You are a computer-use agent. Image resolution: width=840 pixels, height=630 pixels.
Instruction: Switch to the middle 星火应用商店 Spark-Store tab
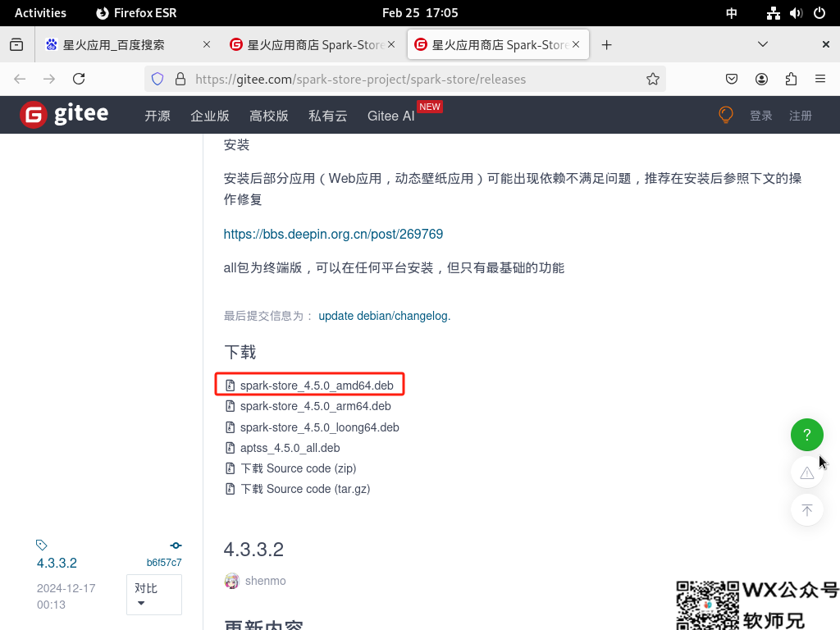tap(313, 44)
